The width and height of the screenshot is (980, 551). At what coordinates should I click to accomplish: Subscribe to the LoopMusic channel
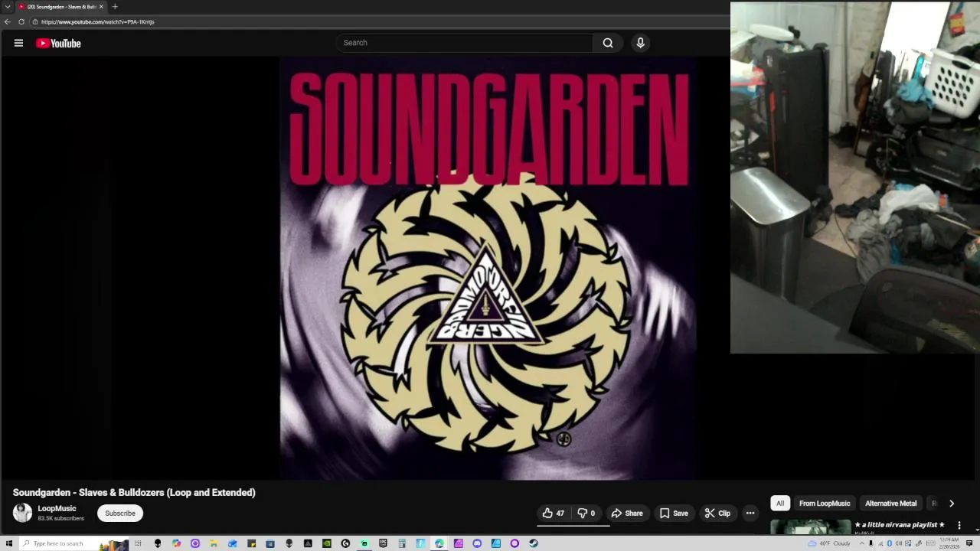(120, 514)
